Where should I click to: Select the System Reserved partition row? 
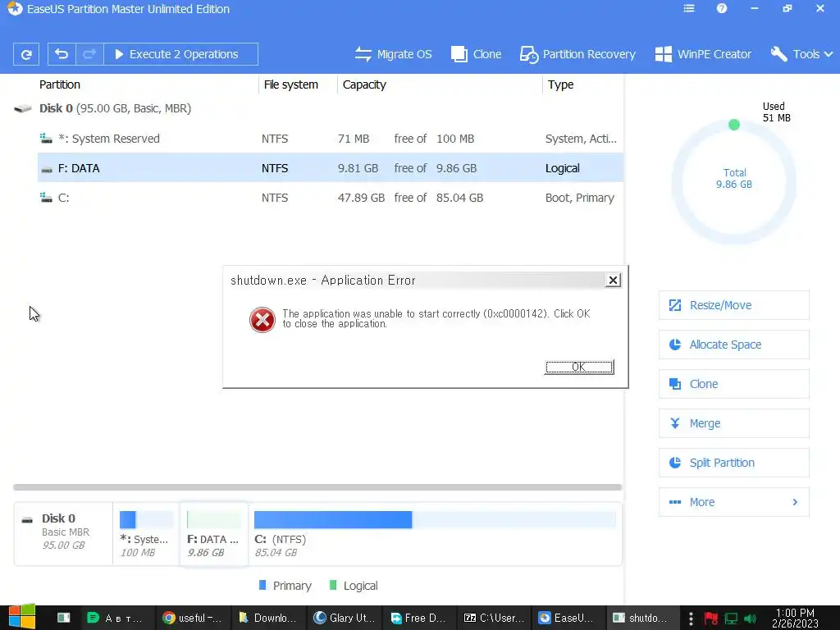pyautogui.click(x=330, y=139)
